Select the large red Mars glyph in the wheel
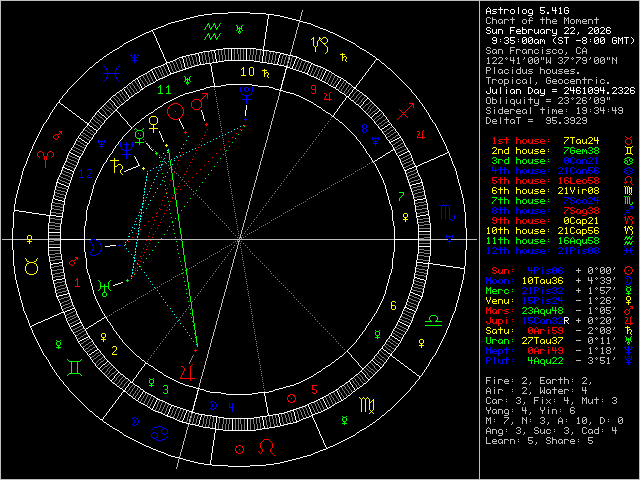Image resolution: width=640 pixels, height=480 pixels. point(200,101)
